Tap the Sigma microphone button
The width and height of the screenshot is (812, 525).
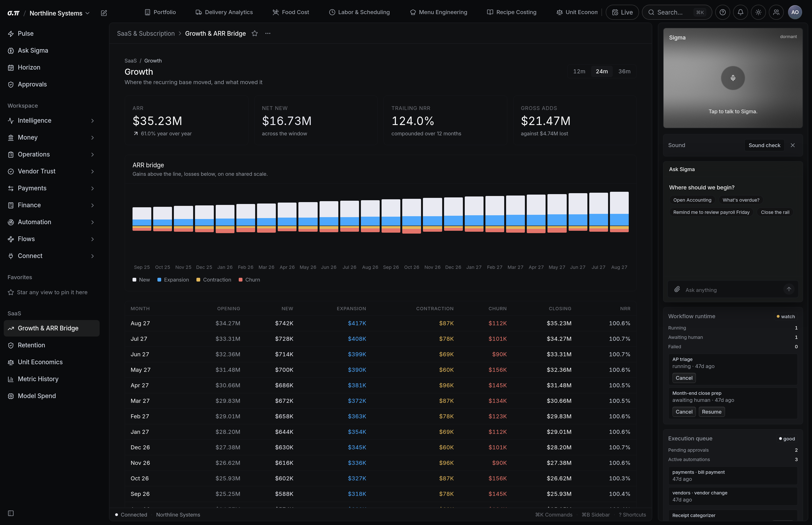733,78
